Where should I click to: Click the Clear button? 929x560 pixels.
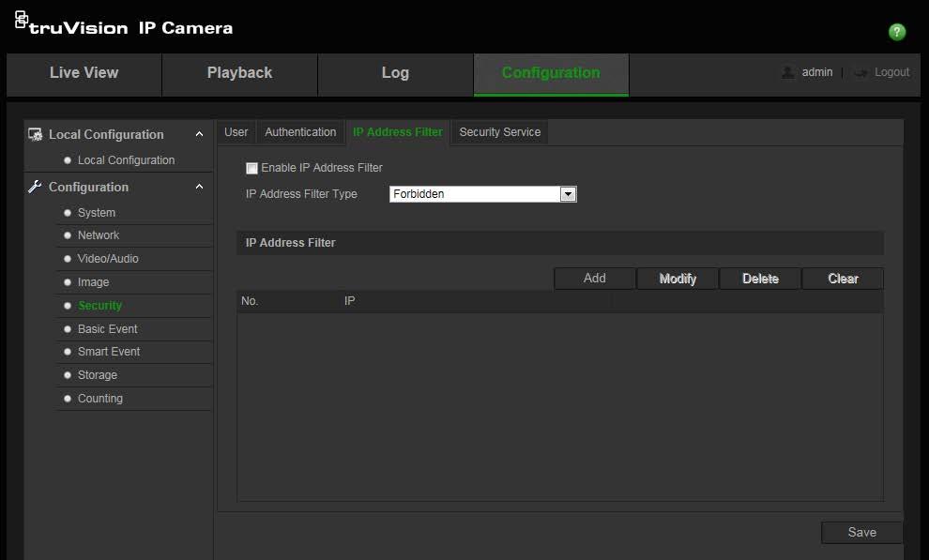click(x=843, y=279)
